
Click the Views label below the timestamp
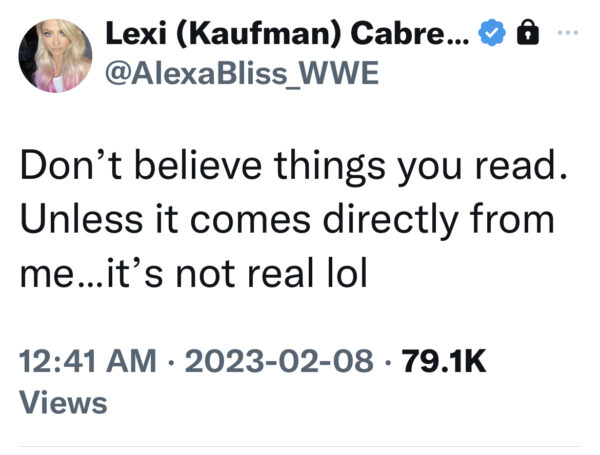coord(63,403)
